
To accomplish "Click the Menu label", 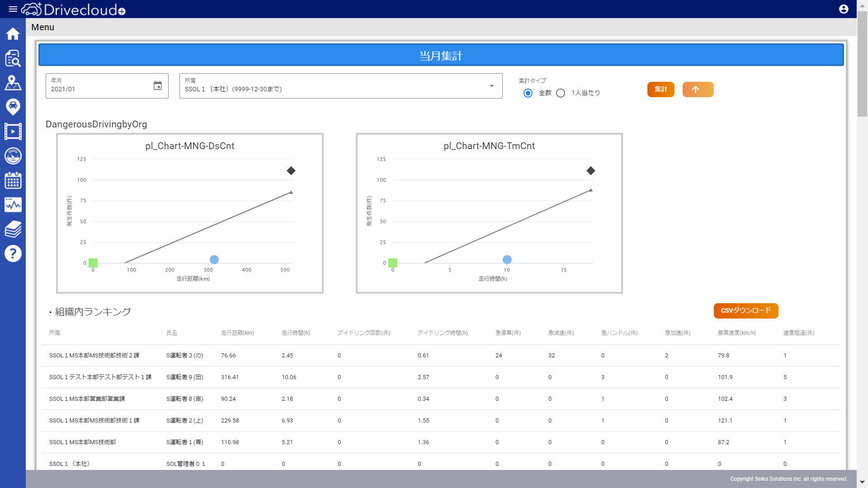I will [42, 27].
